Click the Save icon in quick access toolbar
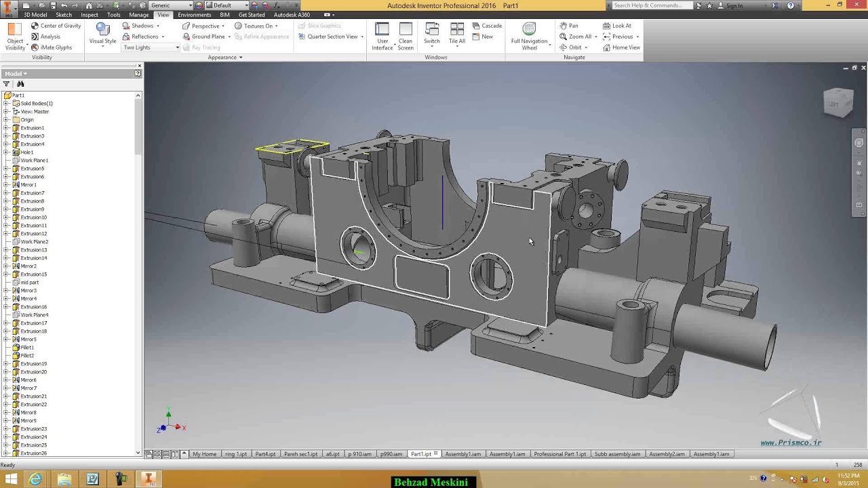The image size is (868, 488). pyautogui.click(x=53, y=5)
